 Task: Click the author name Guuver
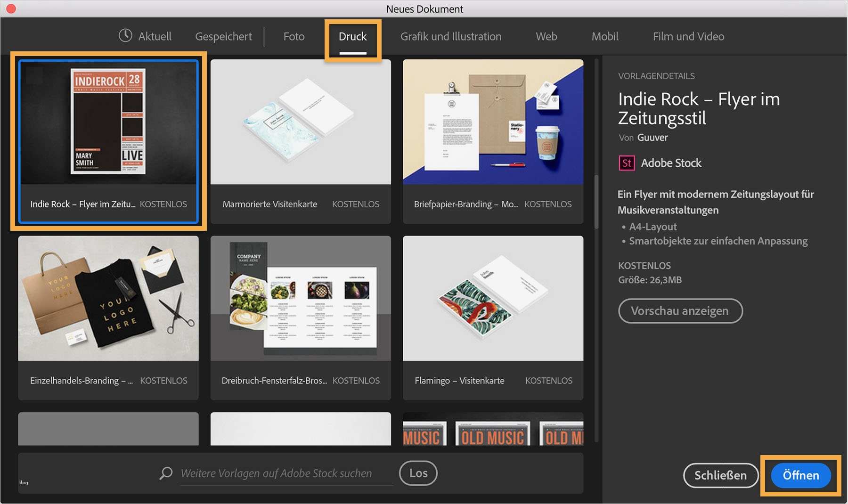coord(652,138)
